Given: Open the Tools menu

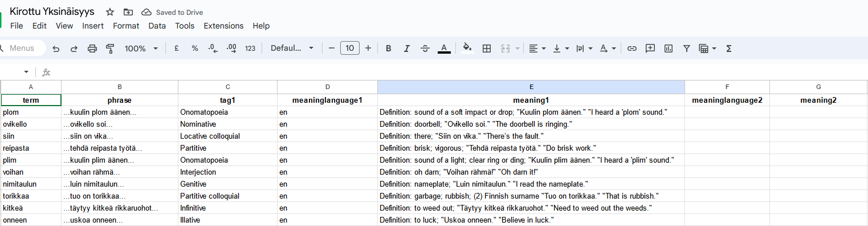Looking at the screenshot, I should (x=185, y=26).
